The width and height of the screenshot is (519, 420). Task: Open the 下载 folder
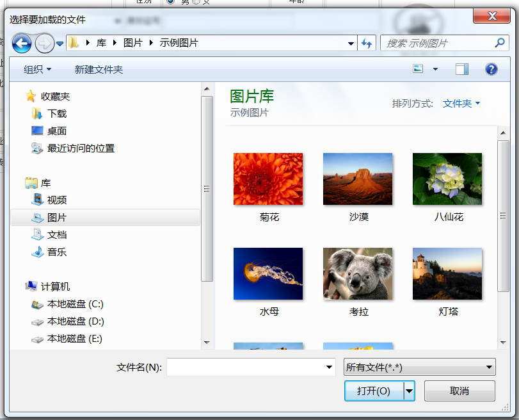click(x=58, y=113)
